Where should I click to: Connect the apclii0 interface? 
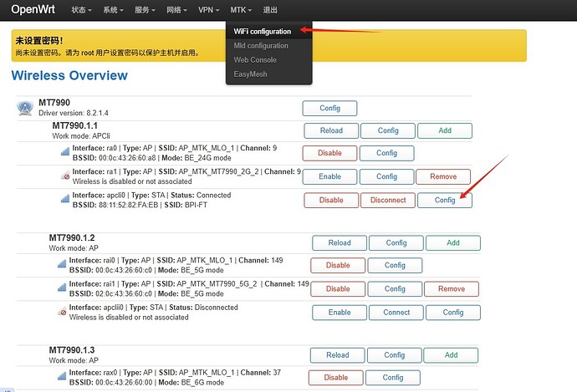396,313
